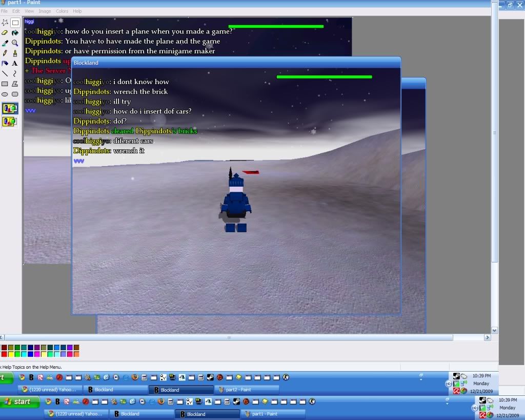Click the horizontal scrollbar thumb under the canvas
The width and height of the screenshot is (525, 420).
coord(229,337)
